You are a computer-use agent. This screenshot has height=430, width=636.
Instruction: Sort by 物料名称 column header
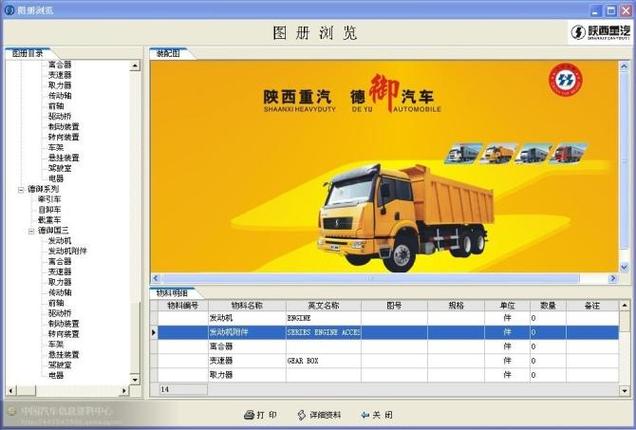247,305
